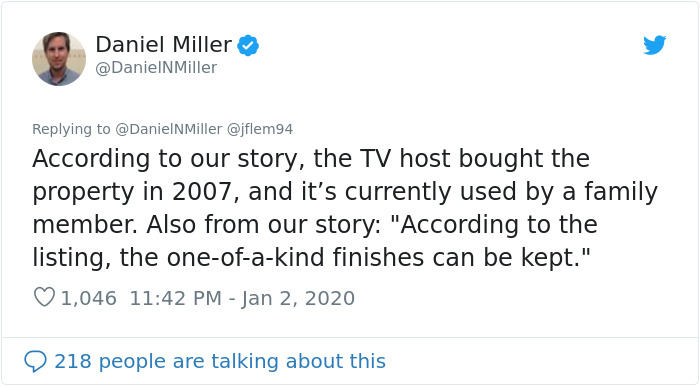700x386 pixels.
Task: Select @DanielNMiller in the Replying to line
Action: coord(169,129)
